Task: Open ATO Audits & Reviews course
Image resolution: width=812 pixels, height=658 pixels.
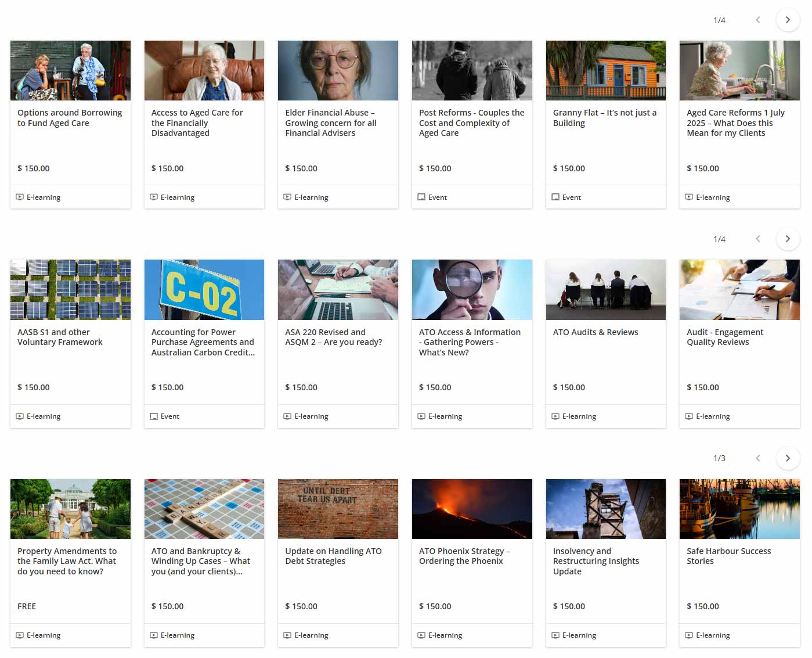Action: (x=595, y=332)
